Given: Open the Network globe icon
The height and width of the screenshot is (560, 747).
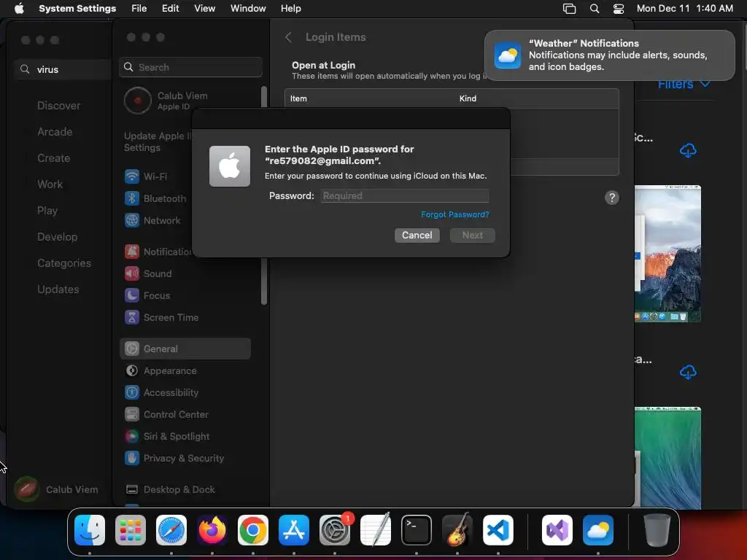Looking at the screenshot, I should coord(132,220).
